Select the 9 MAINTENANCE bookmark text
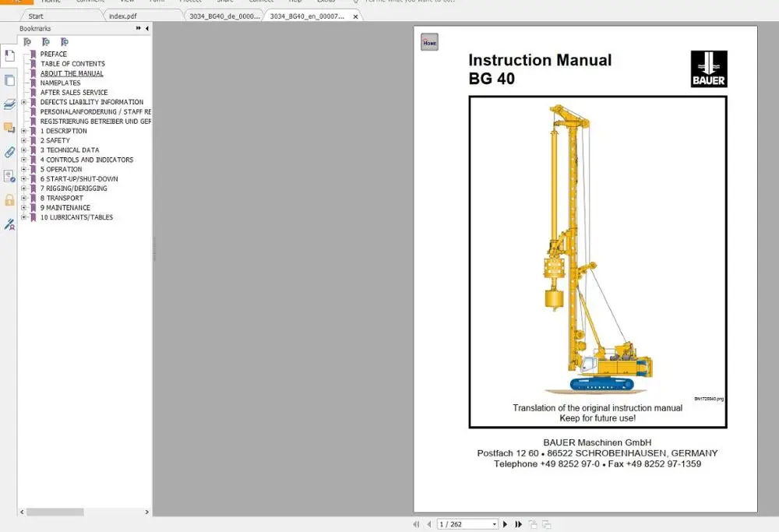Screen dimensions: 779x532 click(x=65, y=208)
